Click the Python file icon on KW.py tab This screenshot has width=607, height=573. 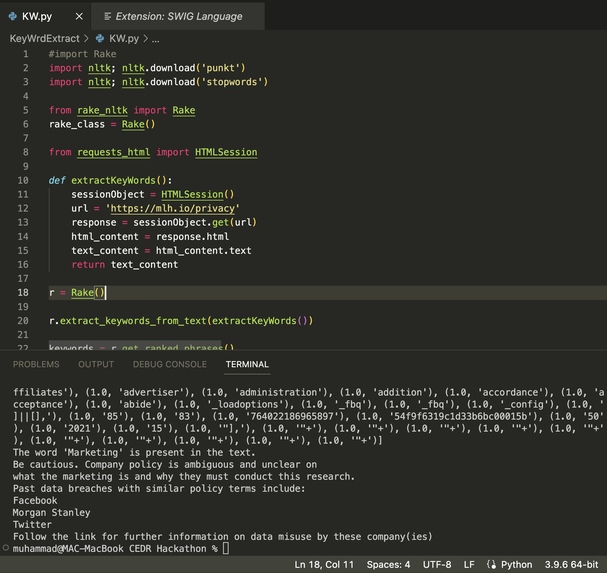(13, 16)
